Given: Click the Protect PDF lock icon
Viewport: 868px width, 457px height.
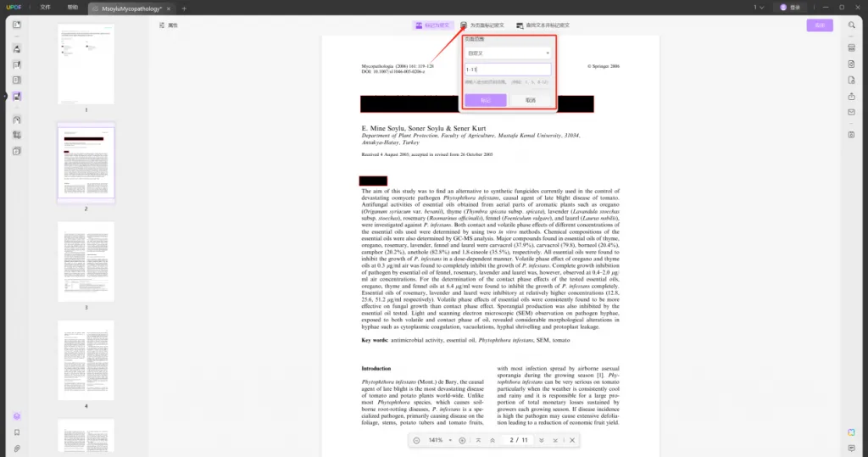Looking at the screenshot, I should click(x=851, y=81).
